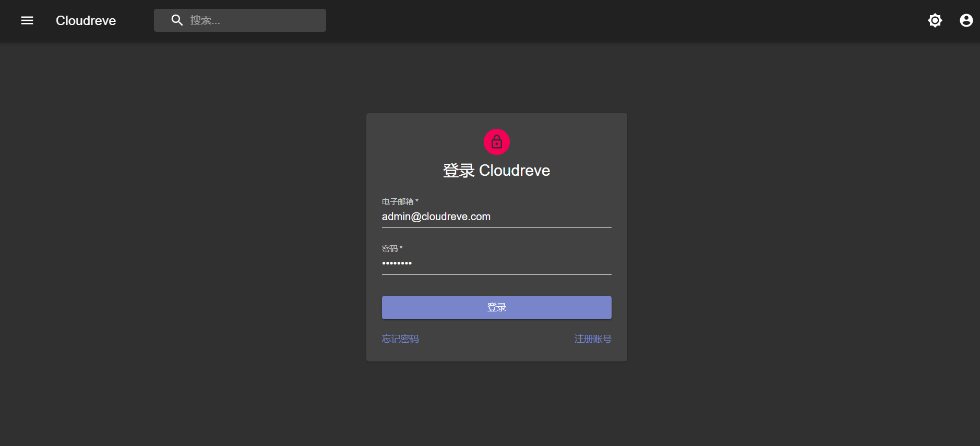This screenshot has width=980, height=446.
Task: Click the 登录 login button
Action: pos(497,307)
